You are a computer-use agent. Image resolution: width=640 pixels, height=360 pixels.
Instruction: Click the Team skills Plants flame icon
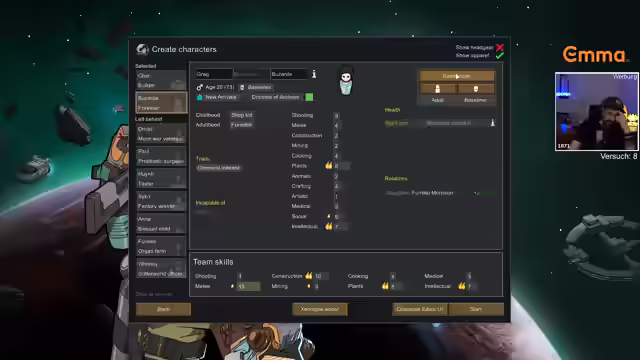tap(385, 286)
